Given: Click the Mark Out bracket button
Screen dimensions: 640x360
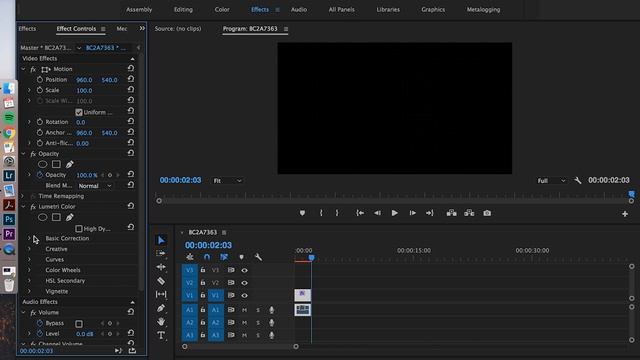Looking at the screenshot, I should (x=337, y=213).
